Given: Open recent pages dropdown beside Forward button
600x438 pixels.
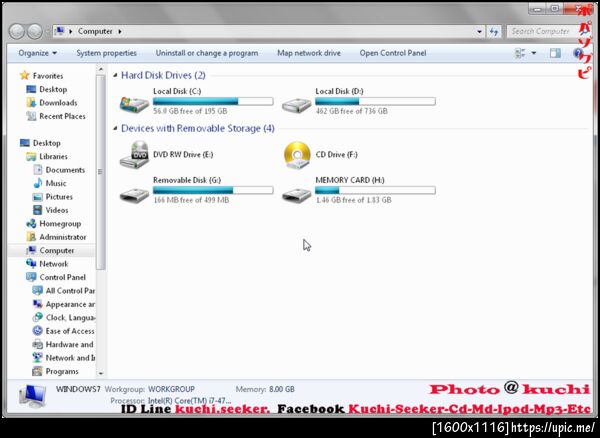Looking at the screenshot, I should click(x=47, y=32).
